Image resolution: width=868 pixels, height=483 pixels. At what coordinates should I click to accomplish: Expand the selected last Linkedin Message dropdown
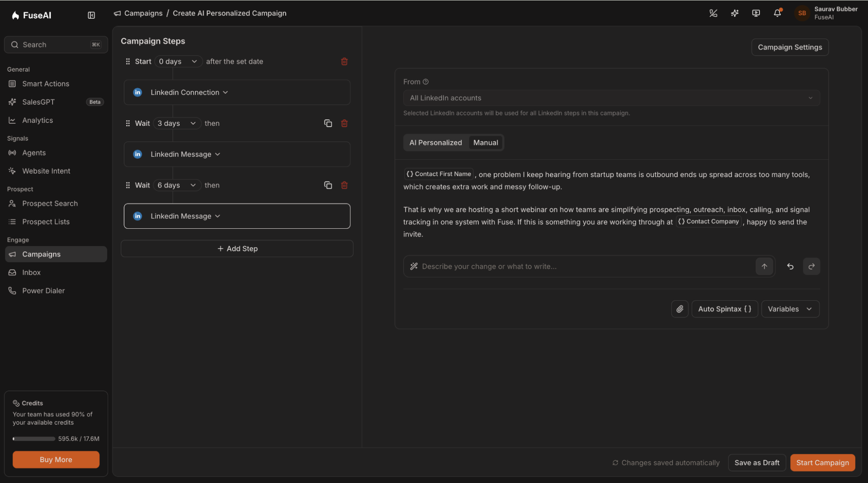click(185, 216)
